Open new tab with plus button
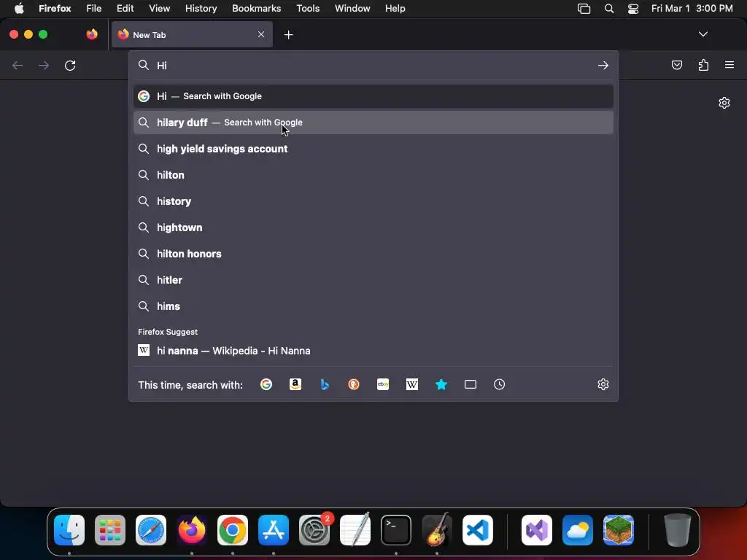The width and height of the screenshot is (747, 560). [288, 35]
